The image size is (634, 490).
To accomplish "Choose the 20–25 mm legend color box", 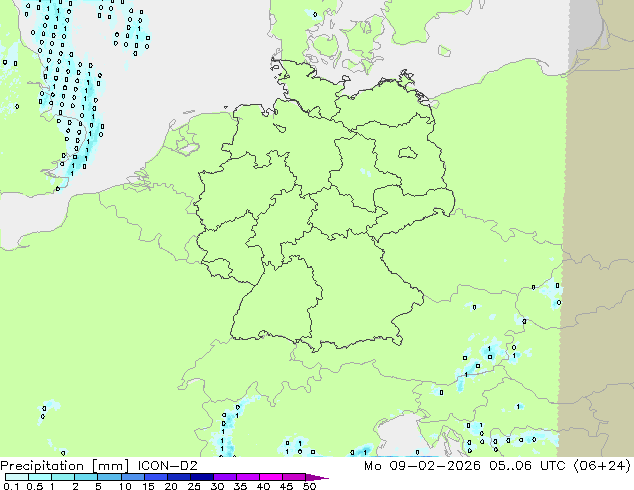I will pyautogui.click(x=179, y=477).
